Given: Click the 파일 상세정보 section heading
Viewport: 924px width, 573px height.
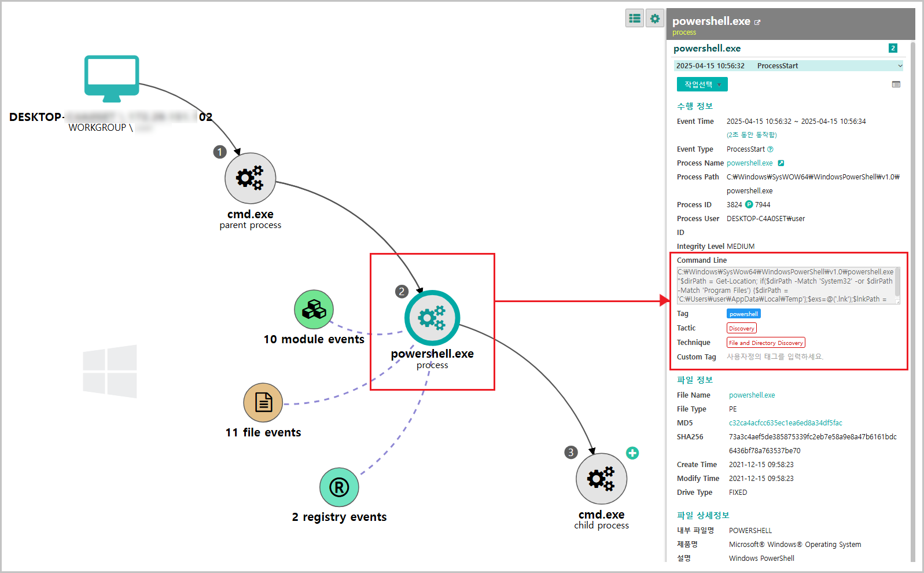Looking at the screenshot, I should (x=703, y=515).
